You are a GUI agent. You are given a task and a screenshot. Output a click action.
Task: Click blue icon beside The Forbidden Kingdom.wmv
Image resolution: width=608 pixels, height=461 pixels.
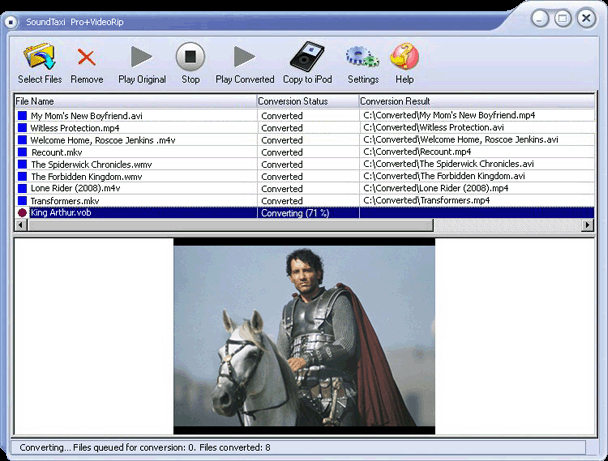coord(22,176)
